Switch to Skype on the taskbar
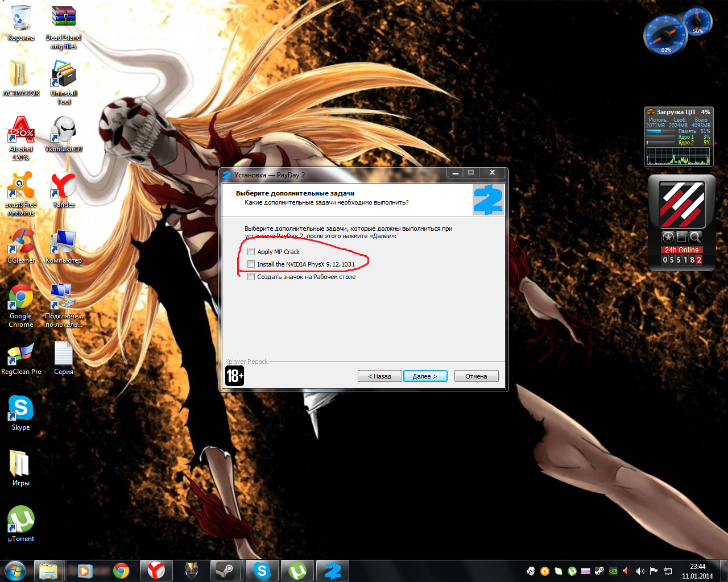 [262, 571]
